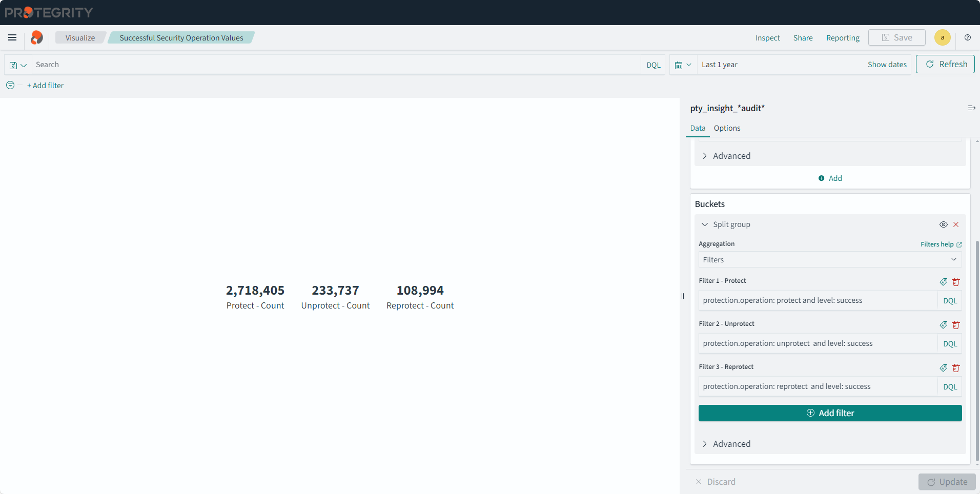This screenshot has width=980, height=494.
Task: Open the help icon in top bar
Action: (x=968, y=37)
